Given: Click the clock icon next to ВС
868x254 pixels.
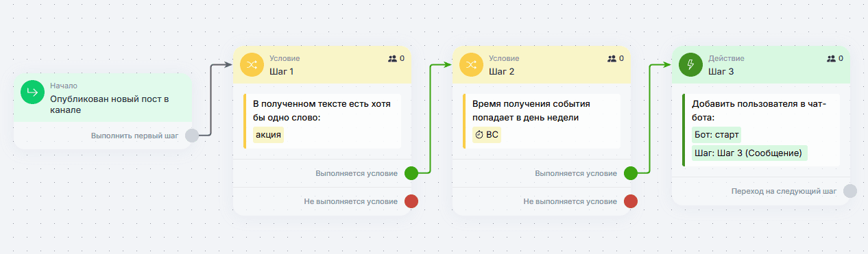Looking at the screenshot, I should coord(479,135).
